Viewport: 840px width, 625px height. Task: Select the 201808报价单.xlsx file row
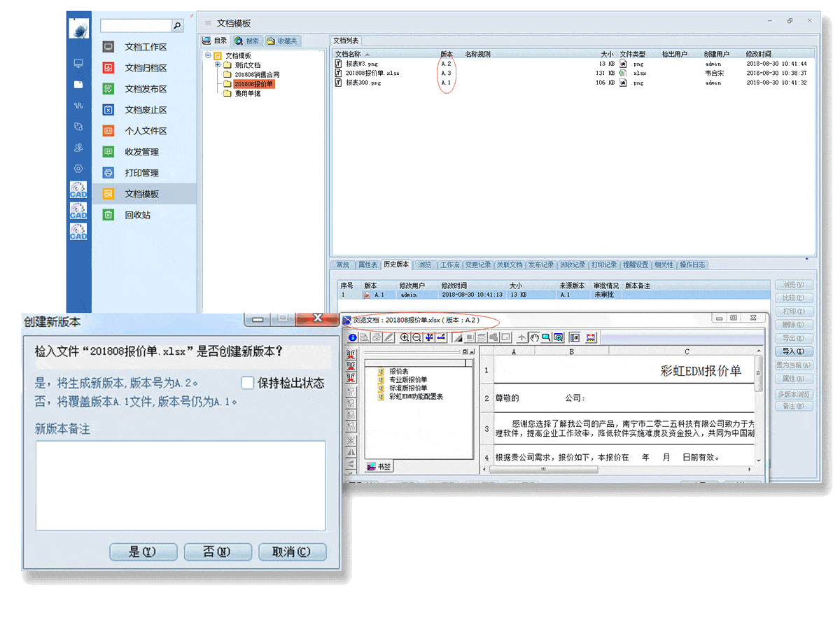click(573, 73)
